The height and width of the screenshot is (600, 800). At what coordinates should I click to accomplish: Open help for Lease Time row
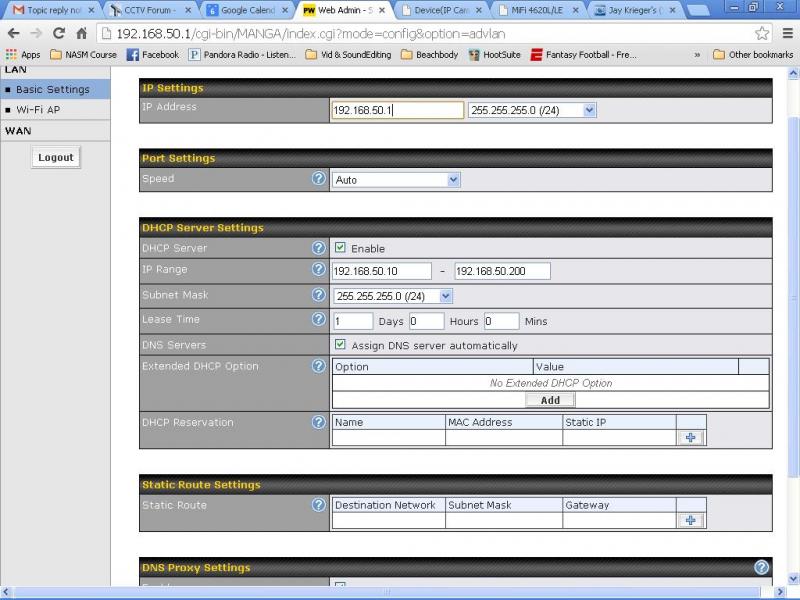318,319
